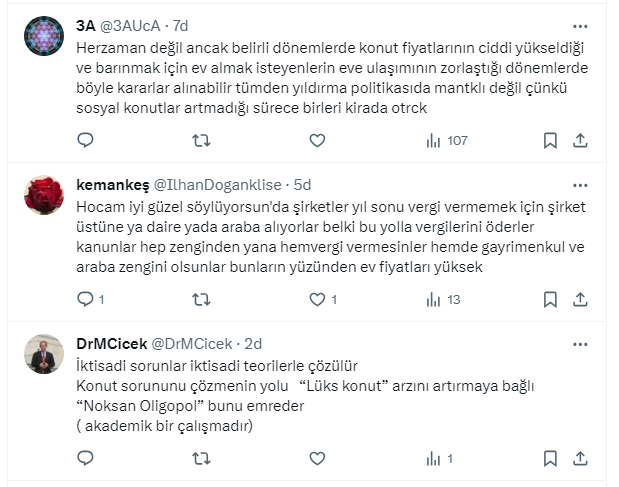
Task: Click 3A's mandala profile picture
Action: pos(44,36)
